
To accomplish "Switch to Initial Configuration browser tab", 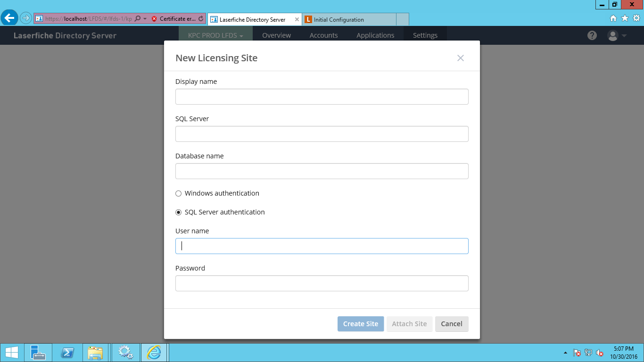I will (x=349, y=19).
